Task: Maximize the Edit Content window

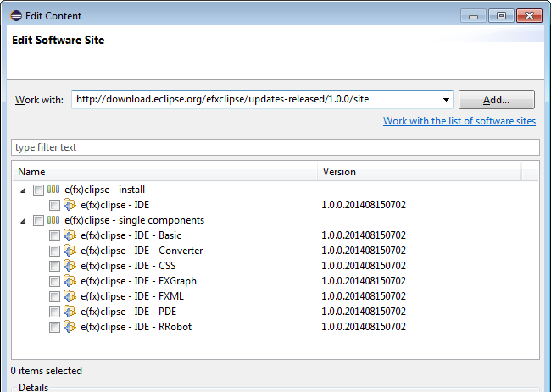Action: tap(501, 16)
